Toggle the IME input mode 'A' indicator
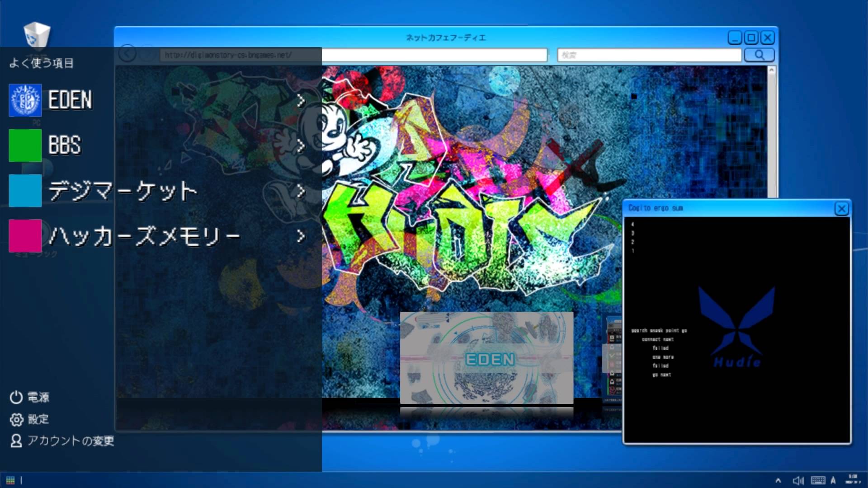This screenshot has width=868, height=488. tap(833, 480)
